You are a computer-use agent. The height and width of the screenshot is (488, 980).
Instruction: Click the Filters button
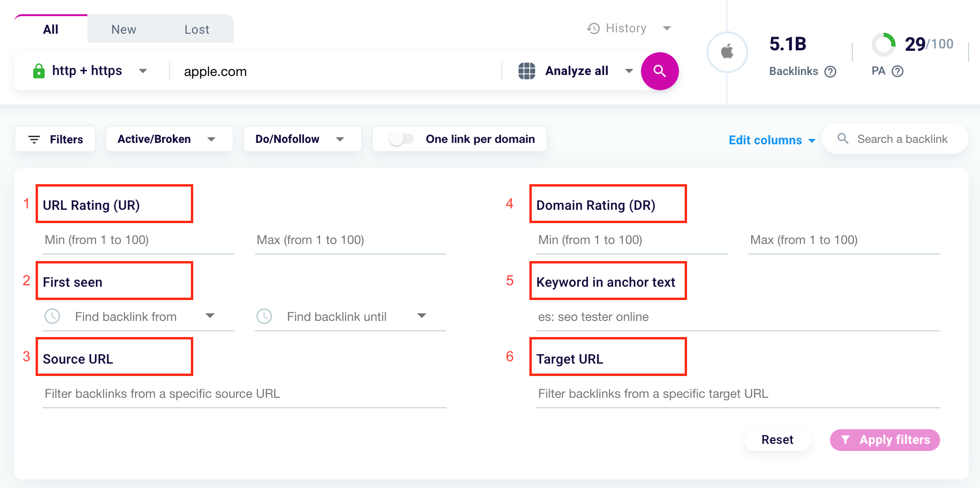(55, 139)
